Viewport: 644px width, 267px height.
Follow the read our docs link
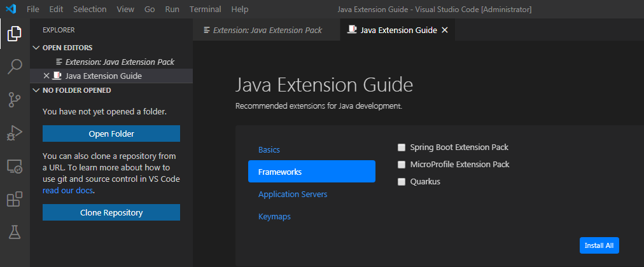[67, 191]
